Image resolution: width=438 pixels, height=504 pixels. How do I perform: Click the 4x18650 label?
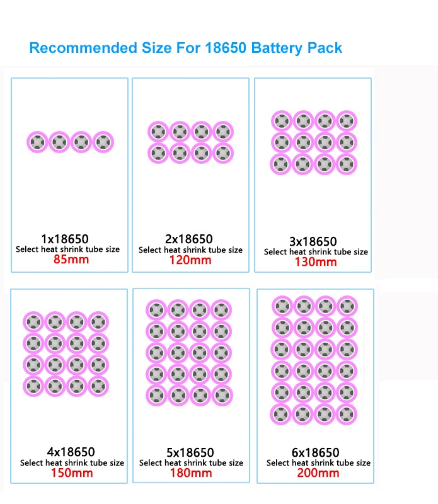(71, 452)
